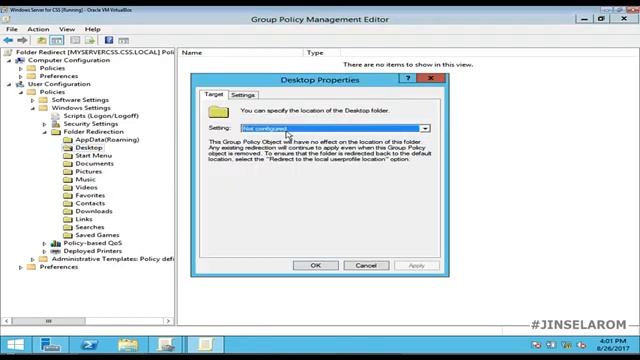
Task: Click the Back arrow toolbar icon
Action: [x=8, y=40]
